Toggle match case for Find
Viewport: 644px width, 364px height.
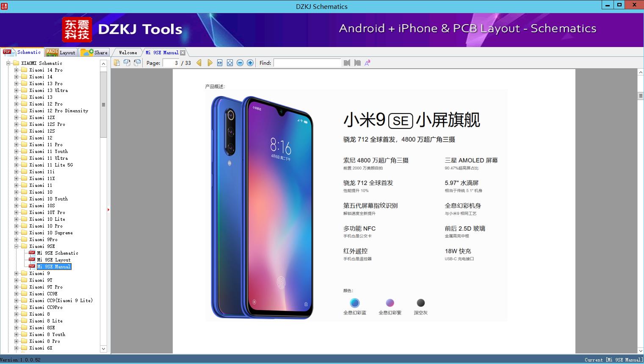click(368, 63)
